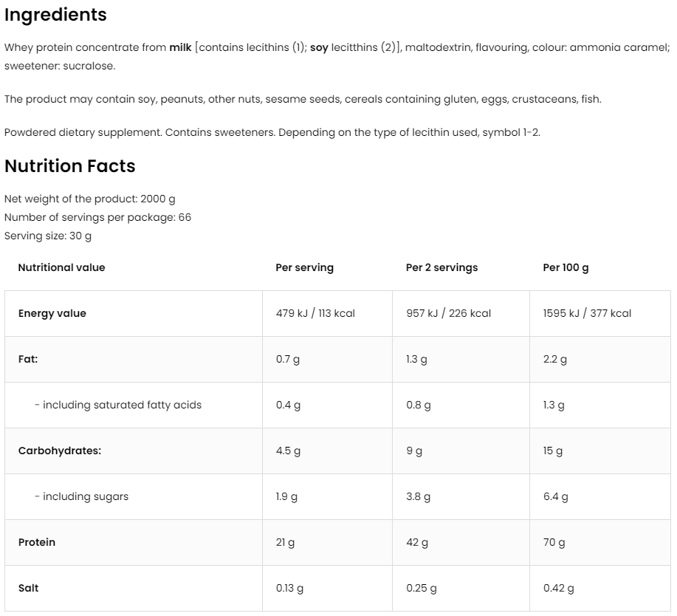Click the 70 g protein per 100 g value
This screenshot has height=616, width=677.
coord(554,542)
